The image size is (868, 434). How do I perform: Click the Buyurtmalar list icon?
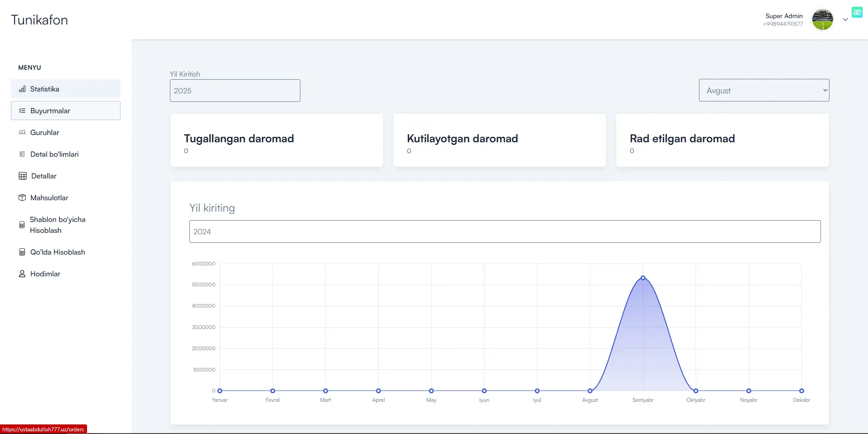click(22, 111)
